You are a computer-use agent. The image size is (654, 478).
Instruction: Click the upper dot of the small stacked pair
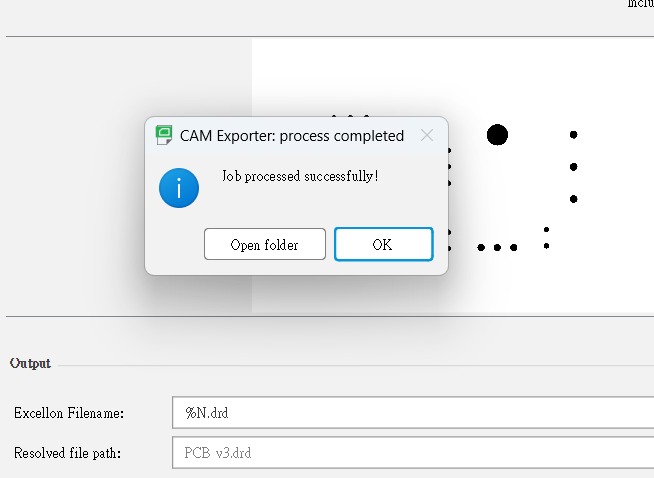[x=546, y=230]
